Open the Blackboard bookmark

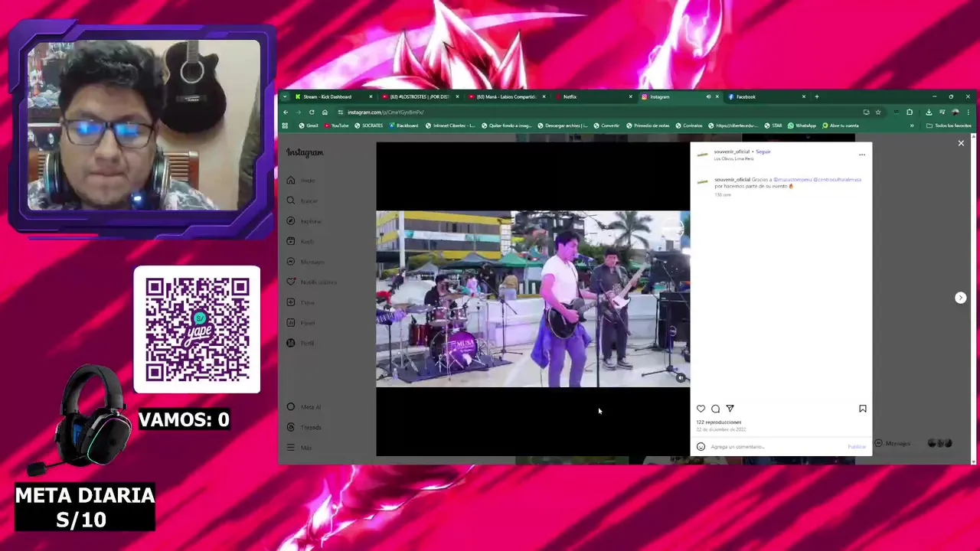tap(403, 126)
